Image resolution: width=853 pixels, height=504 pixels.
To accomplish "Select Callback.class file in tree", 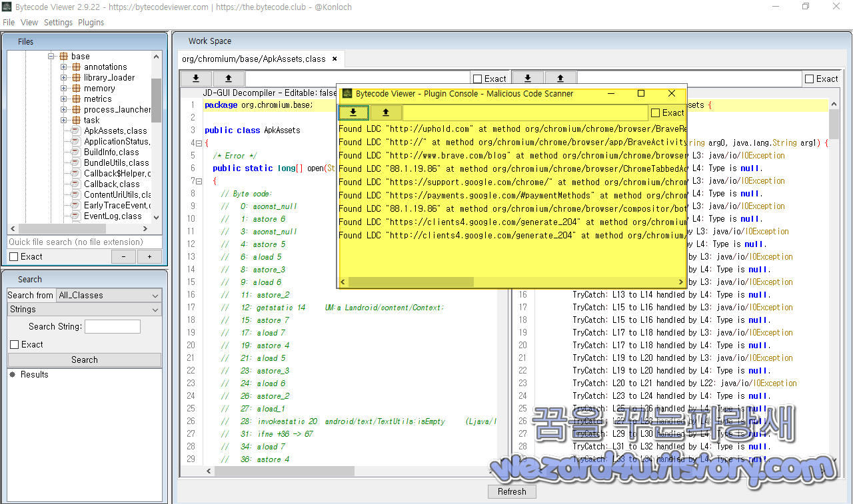I will [x=111, y=184].
